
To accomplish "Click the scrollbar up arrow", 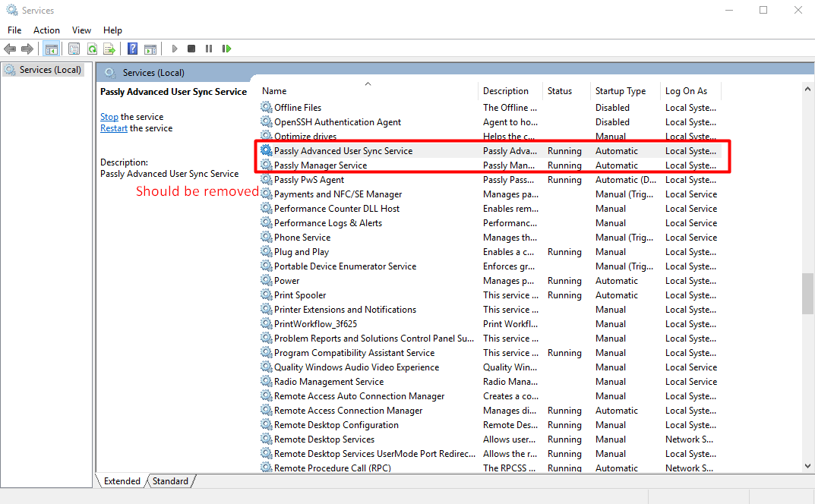I will point(807,89).
